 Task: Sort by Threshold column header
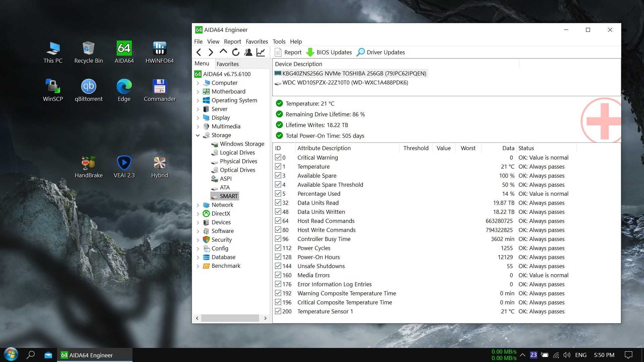click(416, 148)
